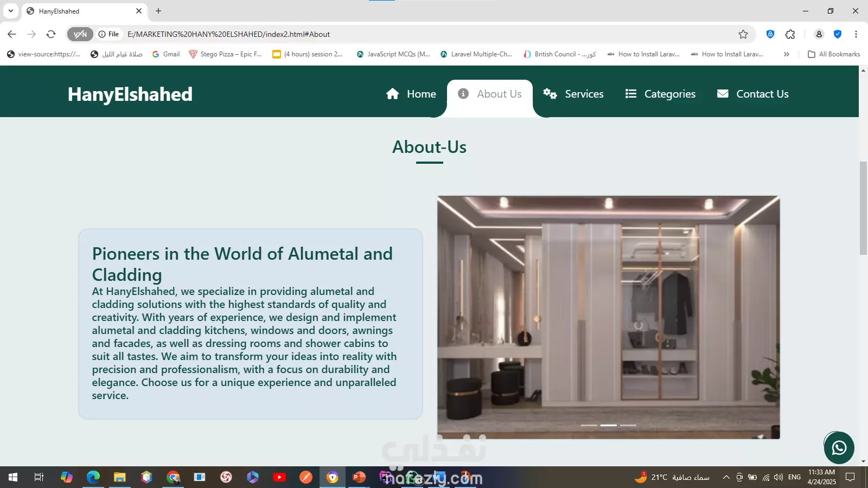The image size is (868, 488).
Task: Click the page vertical scrollbar thumb
Action: pos(863,208)
